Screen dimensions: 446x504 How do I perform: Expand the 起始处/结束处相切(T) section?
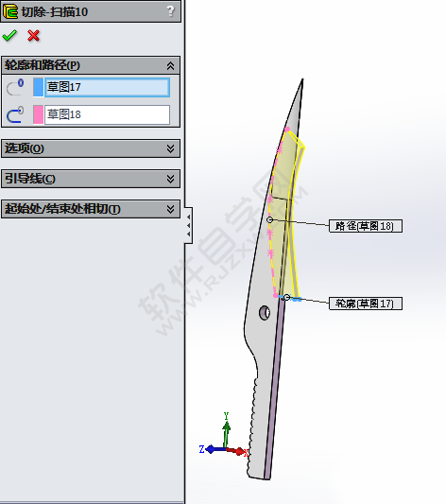pos(170,209)
